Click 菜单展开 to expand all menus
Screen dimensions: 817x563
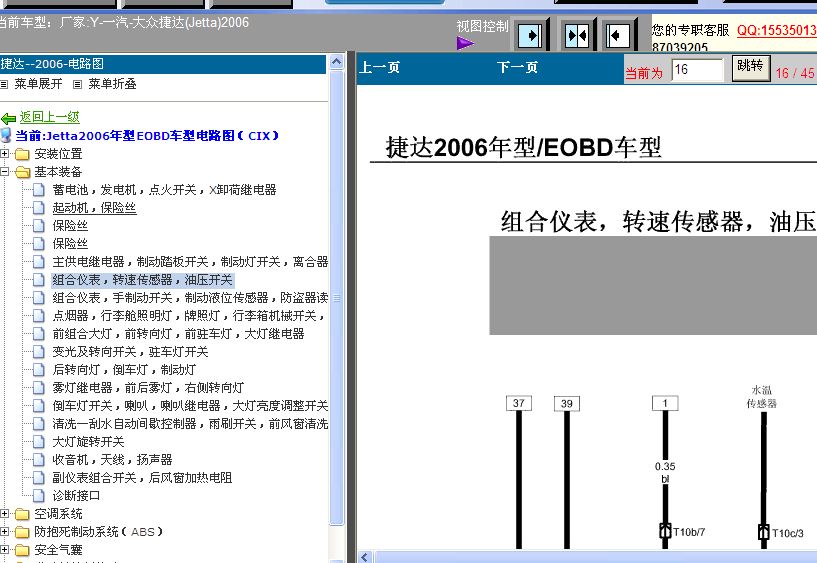coord(38,84)
